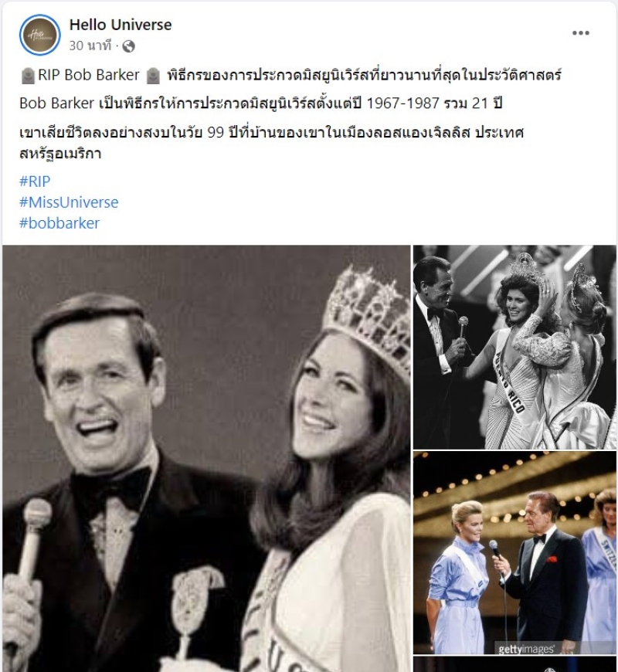Click the paragraph mentioning 1967-1987

click(x=260, y=104)
